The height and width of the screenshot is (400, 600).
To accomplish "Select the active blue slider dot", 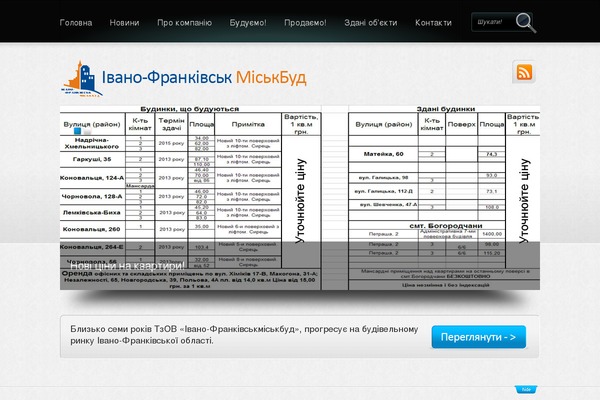I will [78, 131].
